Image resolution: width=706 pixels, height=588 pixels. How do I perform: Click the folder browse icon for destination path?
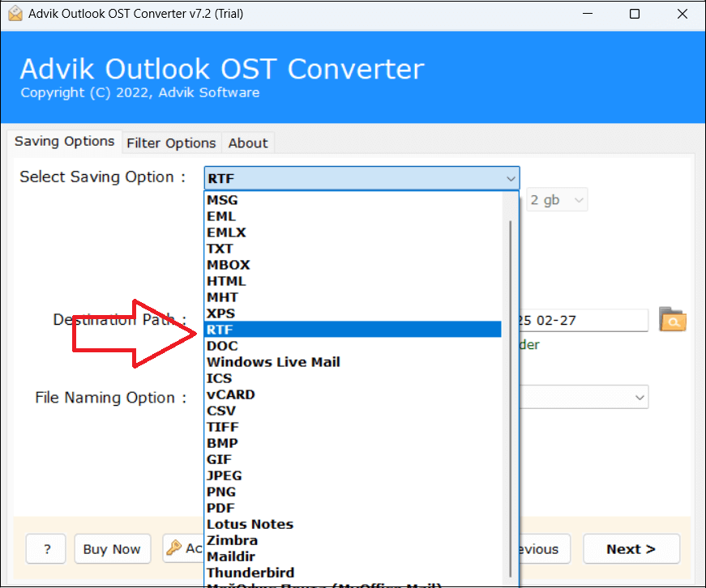672,319
